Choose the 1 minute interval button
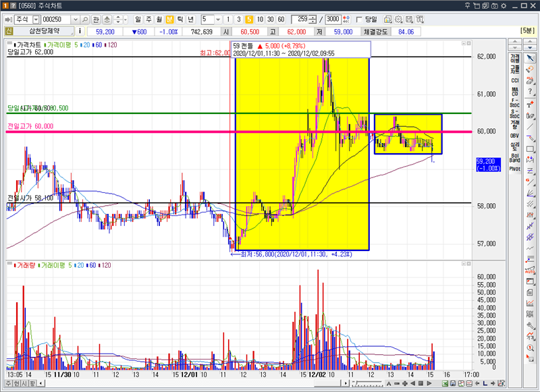540x392 pixels. point(228,20)
